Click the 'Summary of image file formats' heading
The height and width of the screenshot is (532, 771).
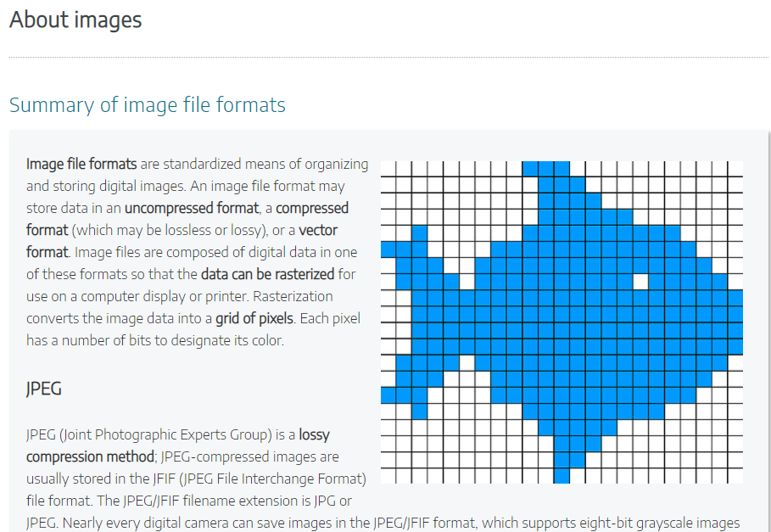pyautogui.click(x=148, y=104)
